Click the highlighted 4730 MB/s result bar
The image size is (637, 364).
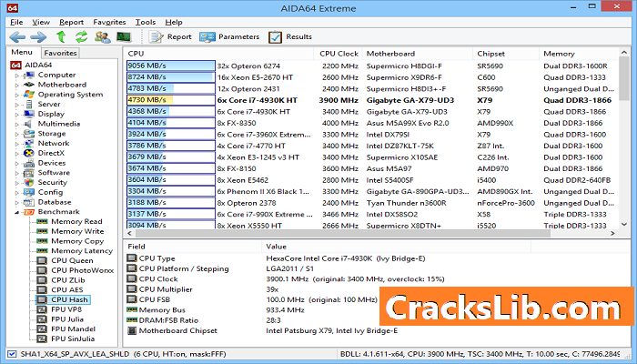pyautogui.click(x=171, y=100)
